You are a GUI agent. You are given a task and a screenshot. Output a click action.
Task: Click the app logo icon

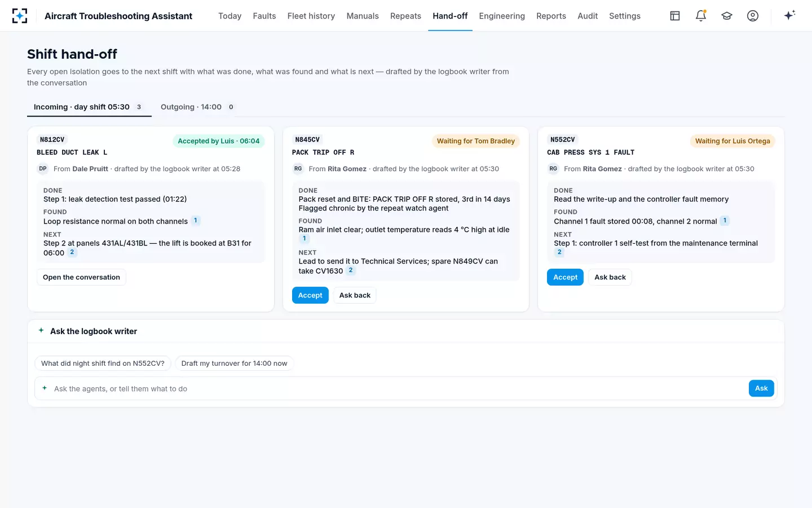pyautogui.click(x=20, y=16)
